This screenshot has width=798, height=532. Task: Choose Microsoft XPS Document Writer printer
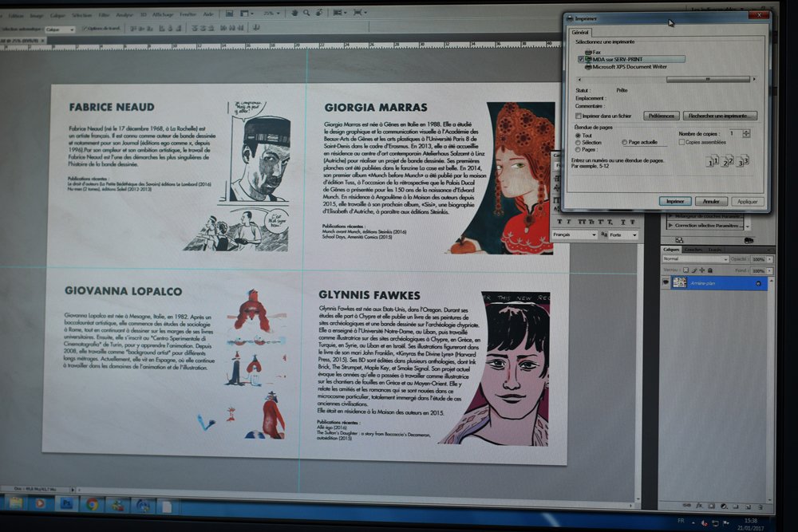pyautogui.click(x=628, y=67)
